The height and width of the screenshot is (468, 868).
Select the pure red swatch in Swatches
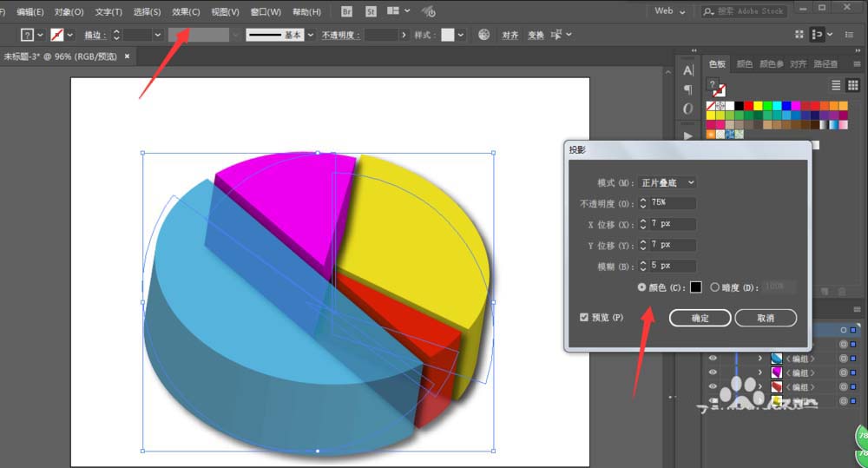(748, 106)
